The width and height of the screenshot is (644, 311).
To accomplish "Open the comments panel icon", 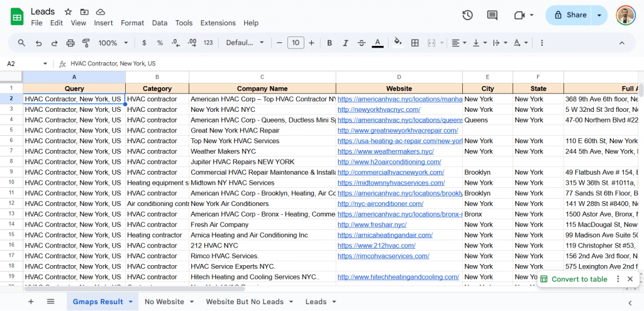I will point(492,15).
